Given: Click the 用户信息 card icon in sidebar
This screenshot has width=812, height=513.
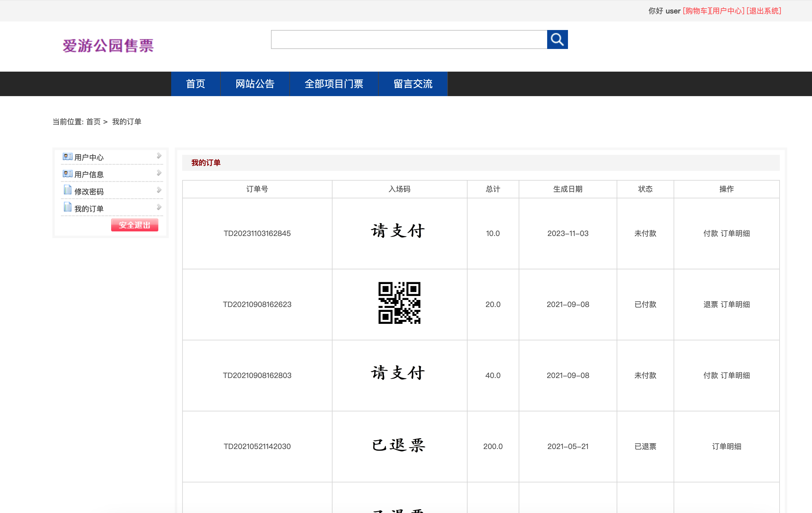Looking at the screenshot, I should pyautogui.click(x=67, y=174).
